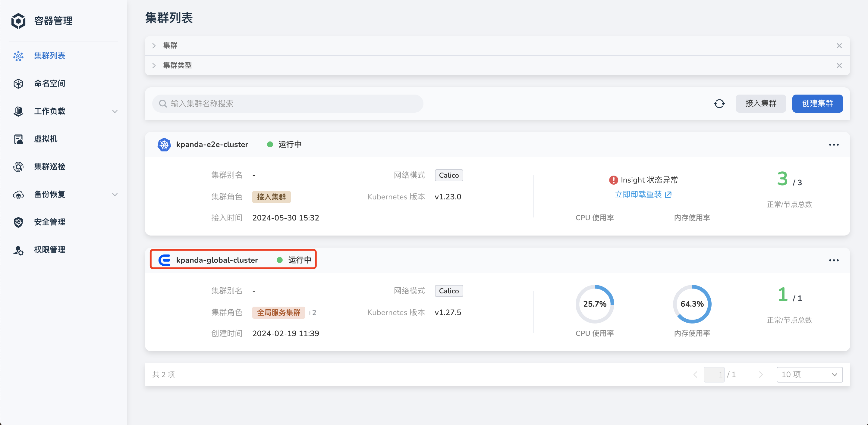The image size is (868, 425).
Task: Expand the 备份恢复 submenu arrow
Action: click(115, 195)
